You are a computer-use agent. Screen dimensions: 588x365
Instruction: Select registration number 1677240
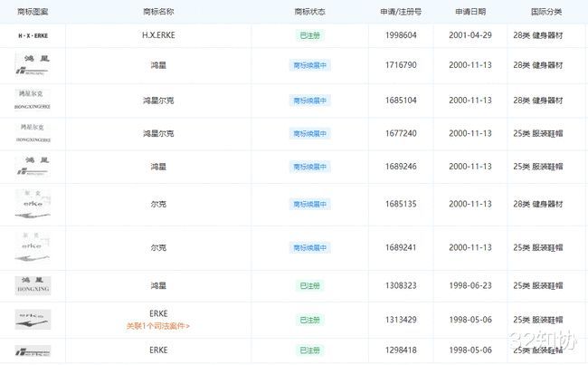(x=401, y=133)
